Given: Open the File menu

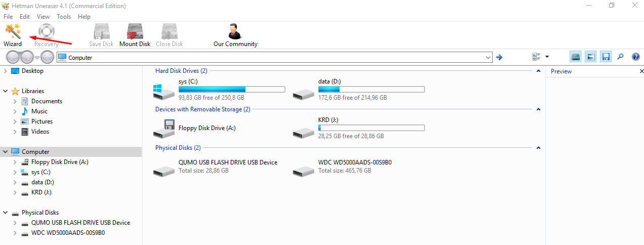Looking at the screenshot, I should pos(8,17).
